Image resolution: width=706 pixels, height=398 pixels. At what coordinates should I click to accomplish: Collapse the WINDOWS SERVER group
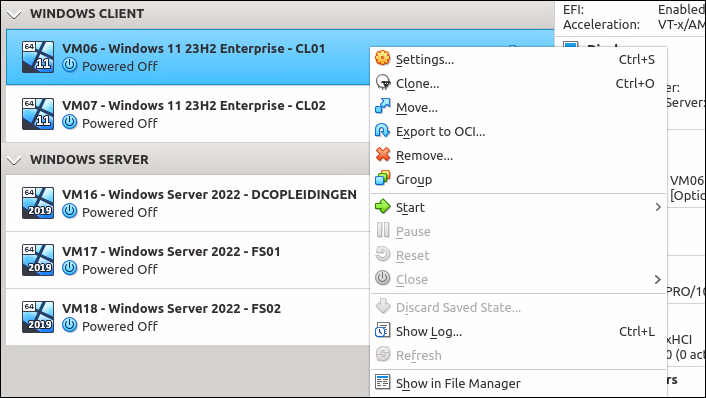(x=14, y=160)
